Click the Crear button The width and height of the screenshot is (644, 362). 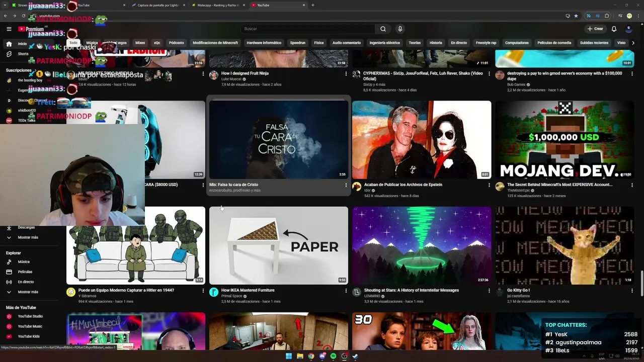pyautogui.click(x=595, y=29)
